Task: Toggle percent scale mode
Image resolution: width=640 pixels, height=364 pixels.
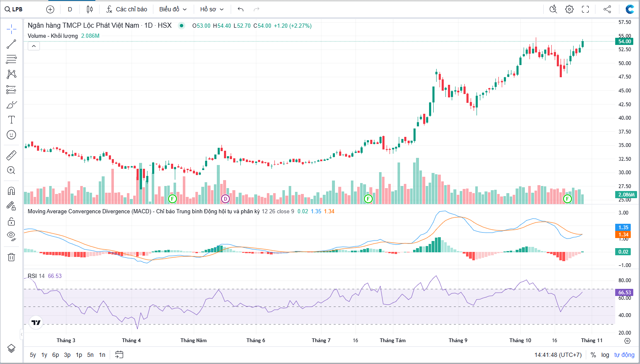Action: tap(593, 355)
